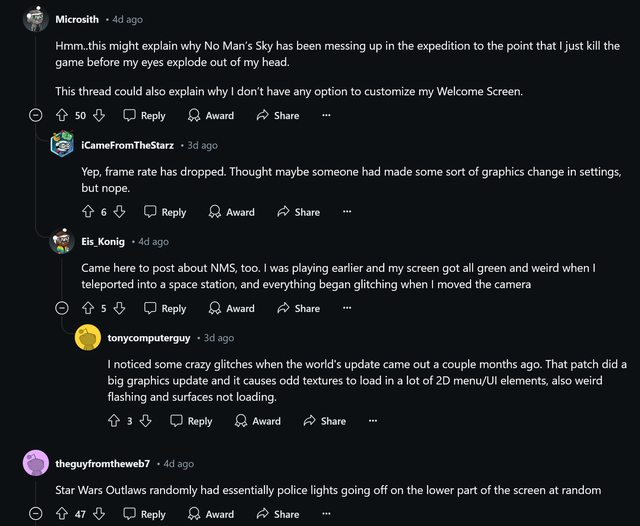The width and height of the screenshot is (640, 526).
Task: Downvote Eis_Konig's comment
Action: [119, 309]
